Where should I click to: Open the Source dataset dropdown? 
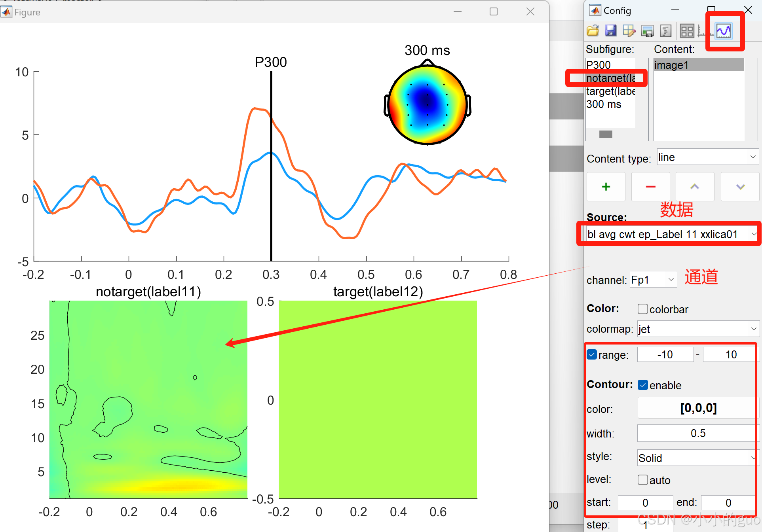672,234
